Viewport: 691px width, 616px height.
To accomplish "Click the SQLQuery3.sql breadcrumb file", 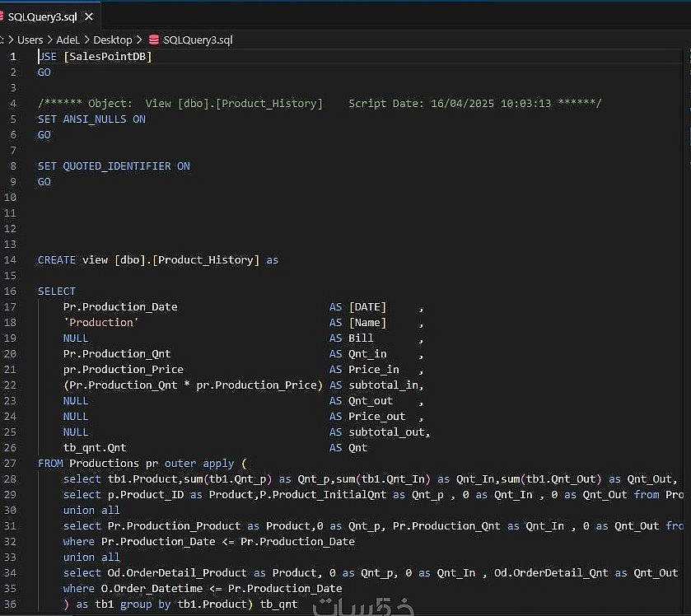I will pos(198,40).
